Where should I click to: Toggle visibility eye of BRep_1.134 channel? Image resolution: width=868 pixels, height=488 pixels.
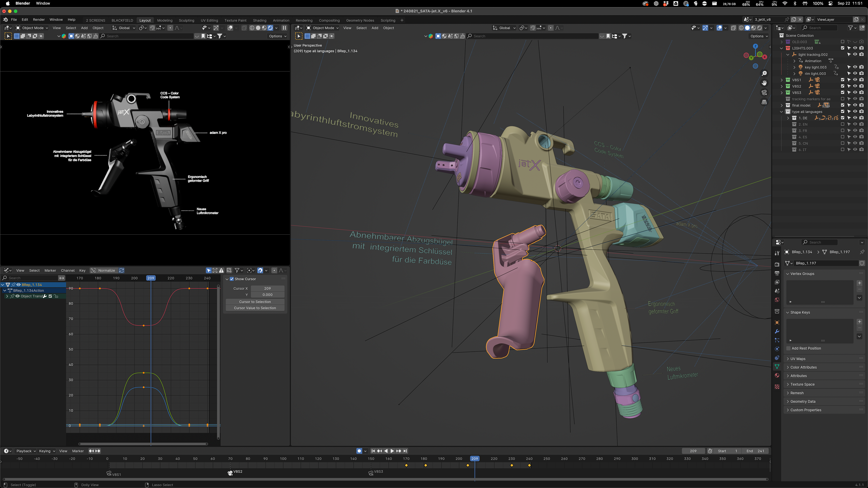pos(19,285)
